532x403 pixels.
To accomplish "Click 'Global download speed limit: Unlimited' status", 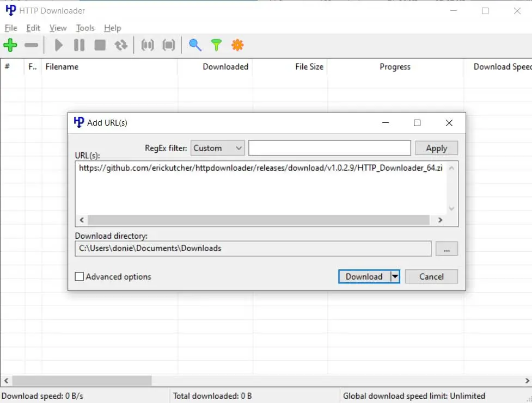I will click(414, 396).
